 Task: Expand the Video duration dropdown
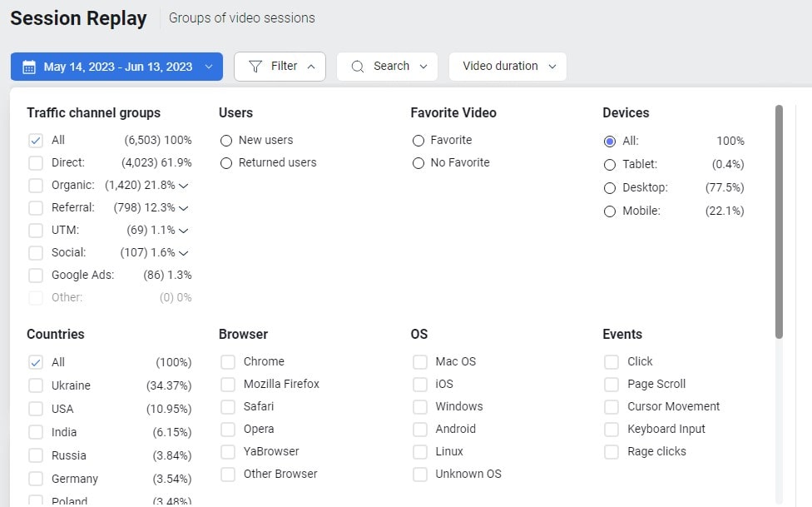pos(507,67)
